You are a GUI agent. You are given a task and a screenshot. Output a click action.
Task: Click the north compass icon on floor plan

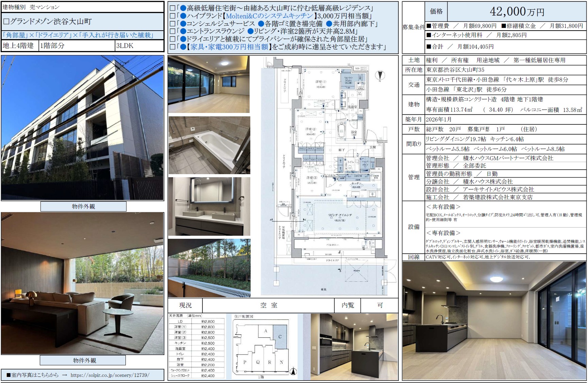[380, 76]
